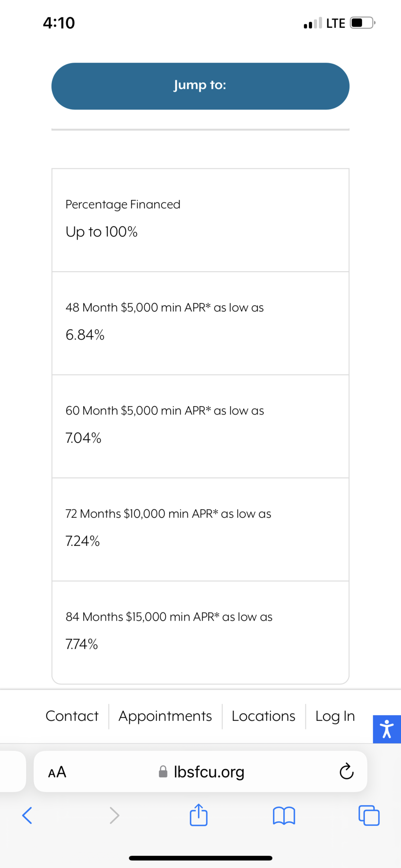
Task: Tap the 48 Month 6.84% rate row
Action: 200,323
